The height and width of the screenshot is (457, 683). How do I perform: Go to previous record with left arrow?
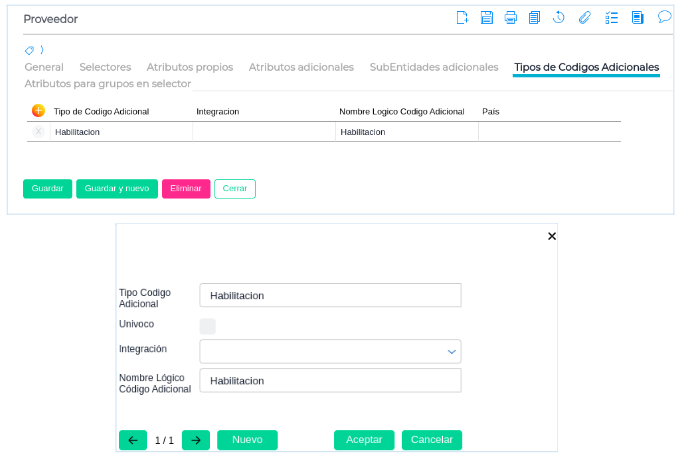(x=133, y=440)
